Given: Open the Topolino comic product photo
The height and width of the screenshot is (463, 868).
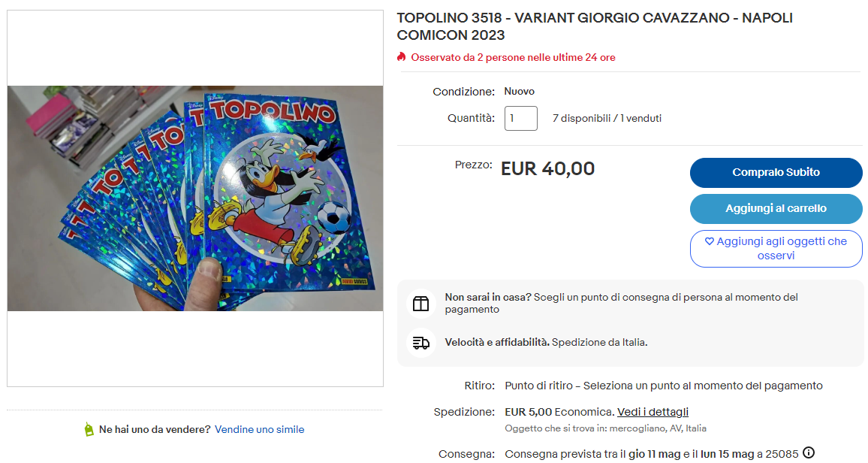Looking at the screenshot, I should click(195, 198).
